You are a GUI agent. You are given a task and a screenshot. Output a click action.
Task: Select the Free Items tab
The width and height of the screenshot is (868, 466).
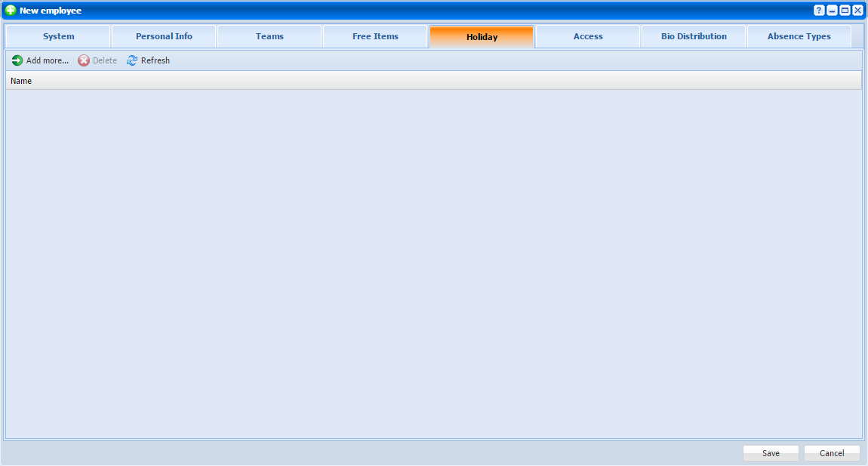375,36
